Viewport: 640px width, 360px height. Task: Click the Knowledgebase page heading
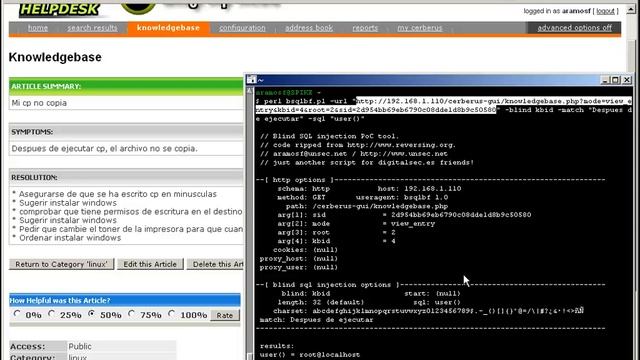point(55,57)
